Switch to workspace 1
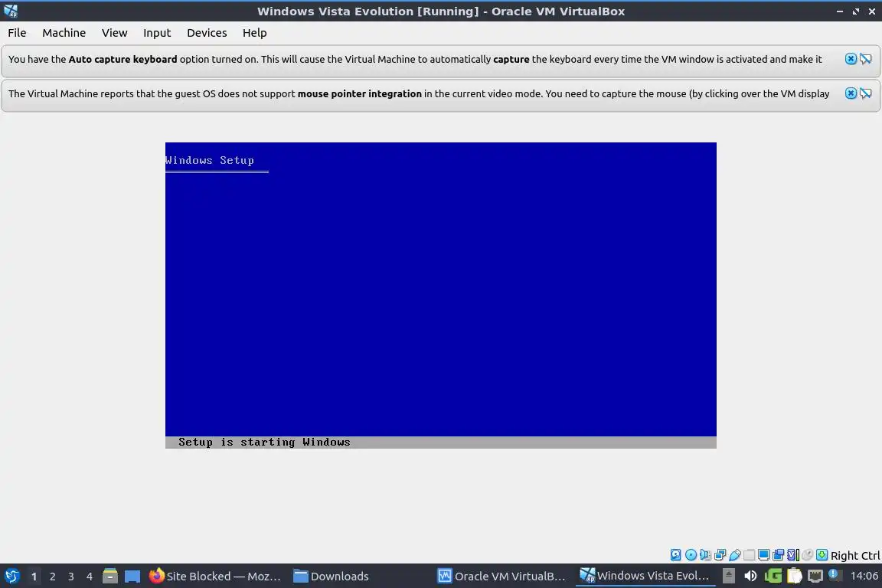Screen dimensions: 882x588 34,577
